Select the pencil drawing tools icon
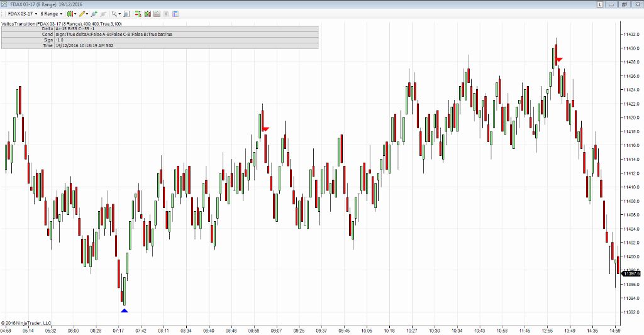Viewport: 644px width, 335px height. (x=82, y=13)
